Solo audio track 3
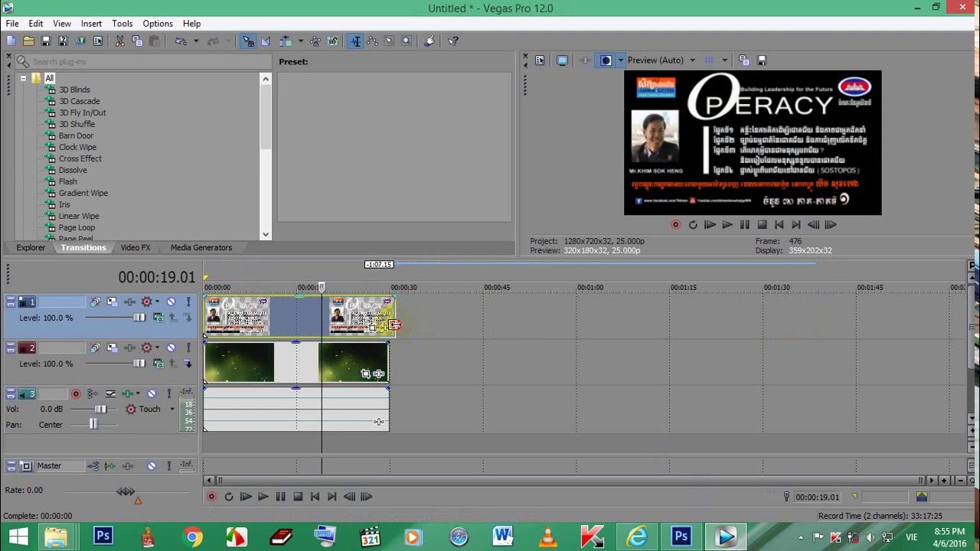 pos(169,393)
